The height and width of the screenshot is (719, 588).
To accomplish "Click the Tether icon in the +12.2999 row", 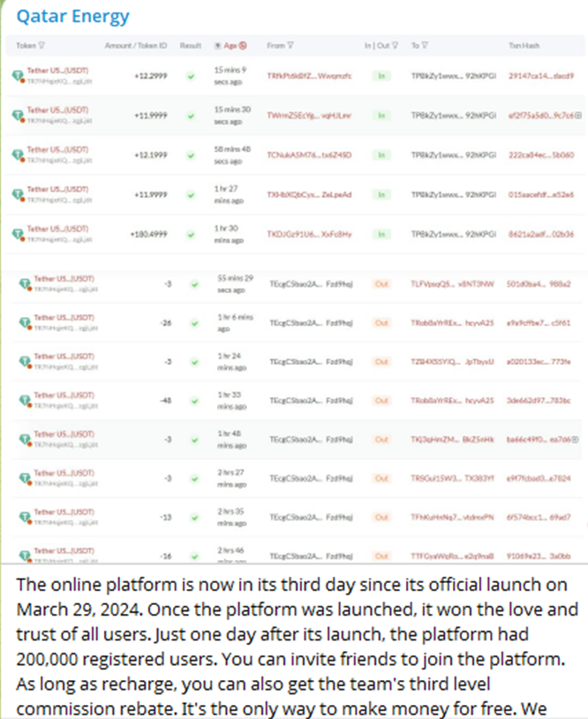I will tap(18, 77).
